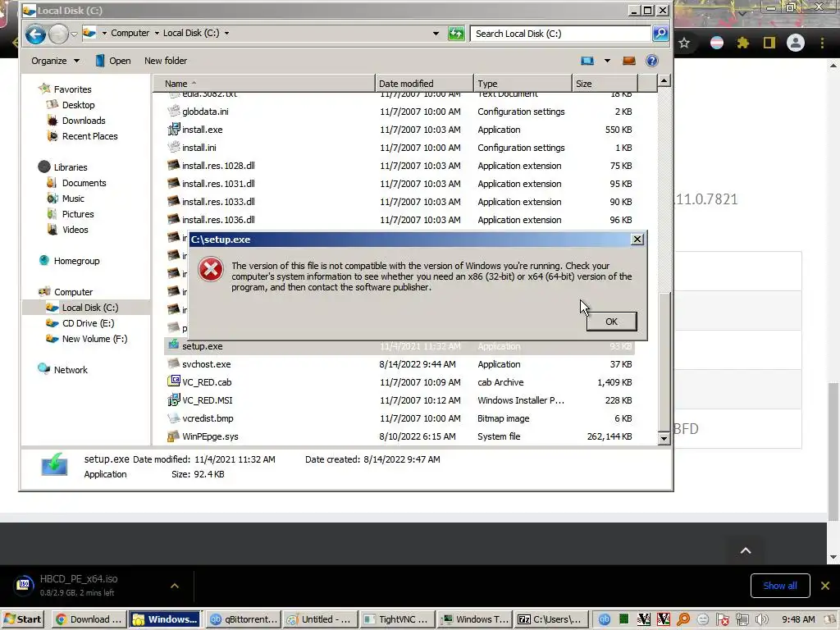The height and width of the screenshot is (630, 840).
Task: Click the Forward arrow in Explorer
Action: click(x=58, y=34)
